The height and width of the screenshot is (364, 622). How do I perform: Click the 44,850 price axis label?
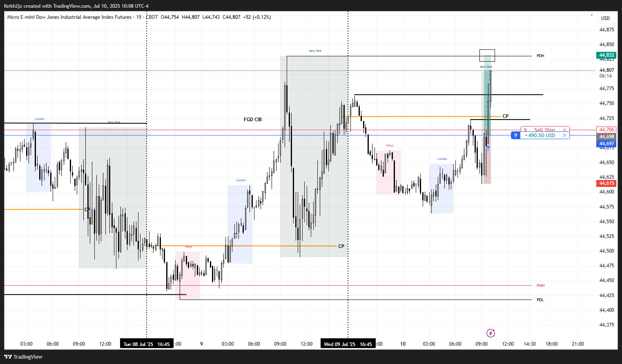[606, 44]
